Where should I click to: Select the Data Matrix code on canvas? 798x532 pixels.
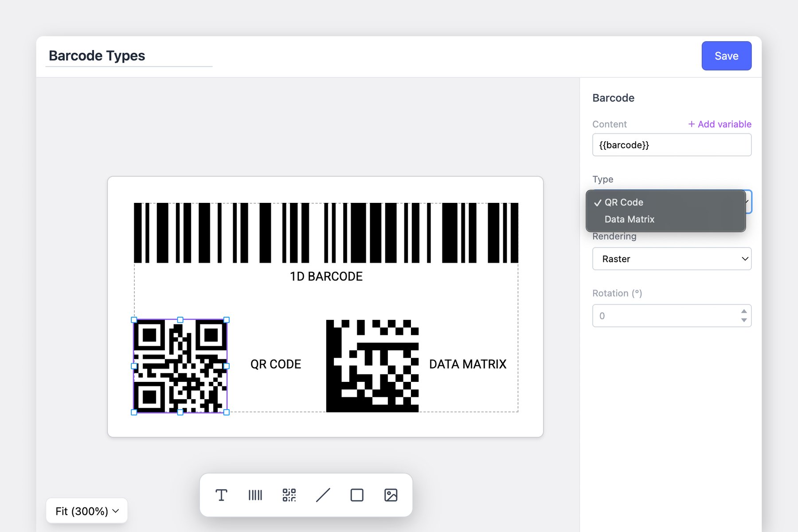pos(372,366)
